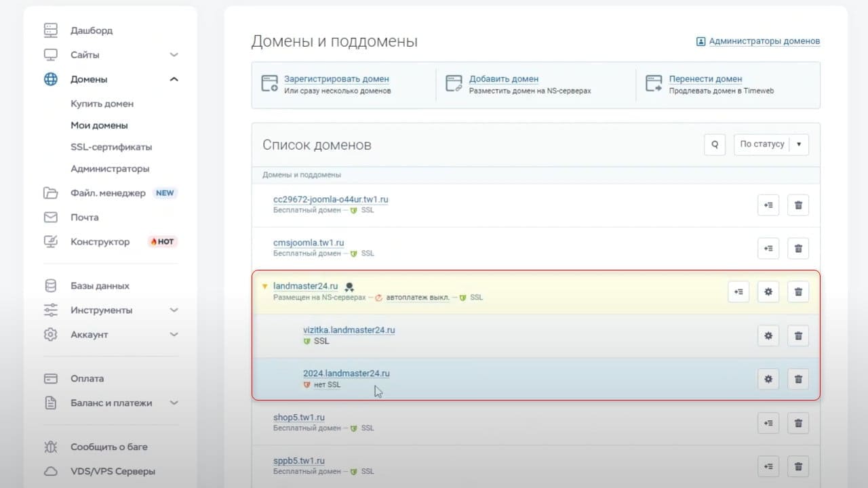
Task: Delete cmsjoomla.tw1.ru with trash icon
Action: coord(798,249)
